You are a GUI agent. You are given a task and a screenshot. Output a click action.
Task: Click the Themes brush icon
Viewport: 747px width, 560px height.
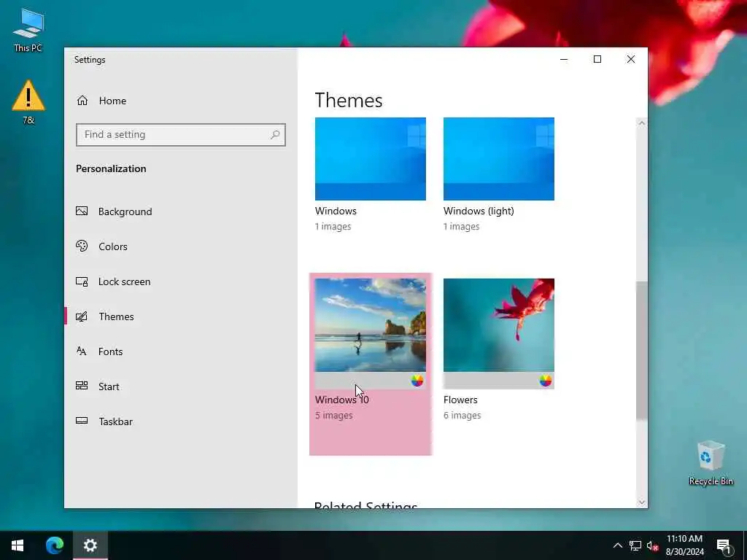[82, 316]
